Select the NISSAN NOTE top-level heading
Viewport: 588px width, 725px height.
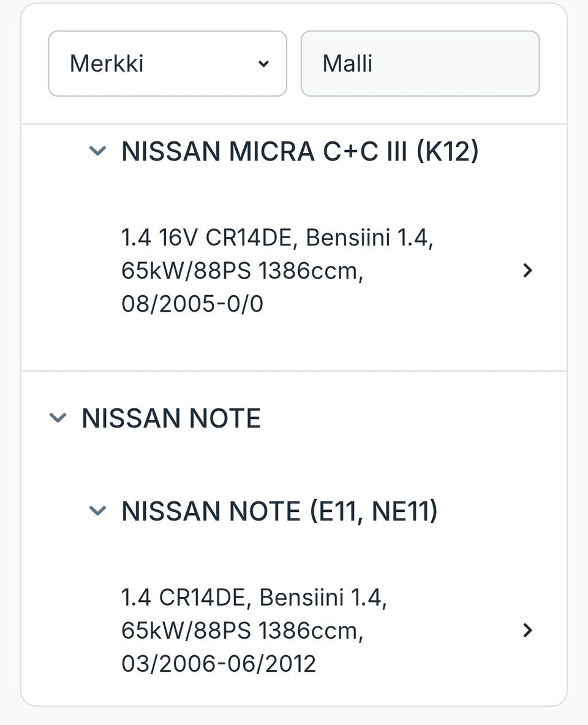pyautogui.click(x=171, y=419)
